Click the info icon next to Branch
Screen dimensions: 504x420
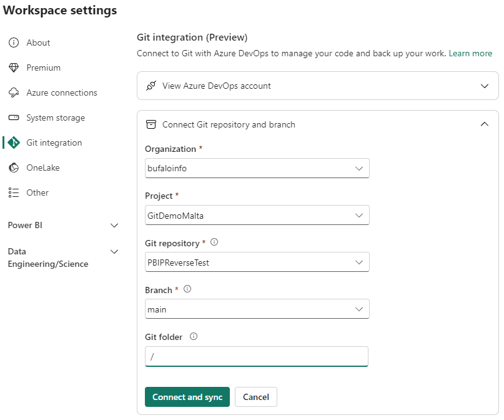pos(187,289)
